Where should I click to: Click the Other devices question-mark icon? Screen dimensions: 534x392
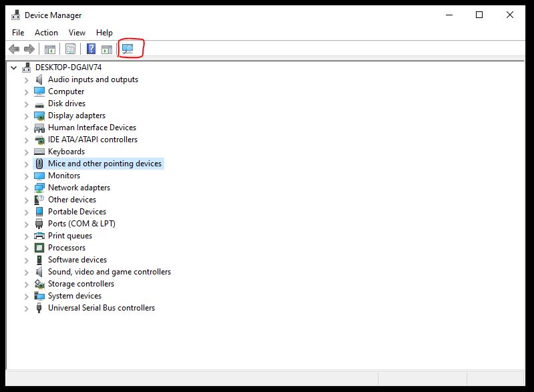point(39,200)
